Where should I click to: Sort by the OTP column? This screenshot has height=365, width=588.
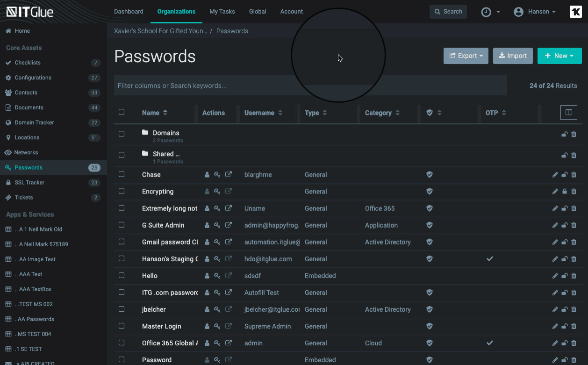point(495,113)
